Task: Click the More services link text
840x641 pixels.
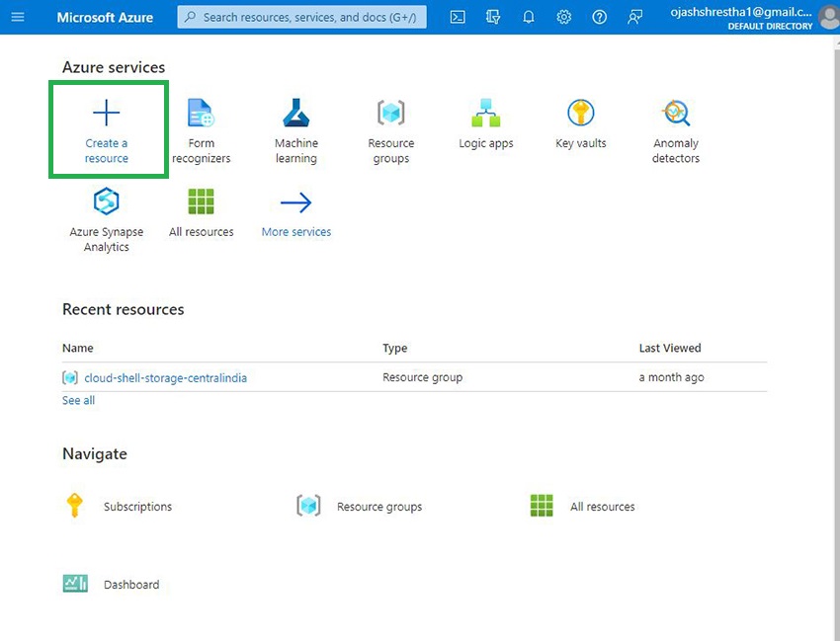Action: click(x=296, y=232)
